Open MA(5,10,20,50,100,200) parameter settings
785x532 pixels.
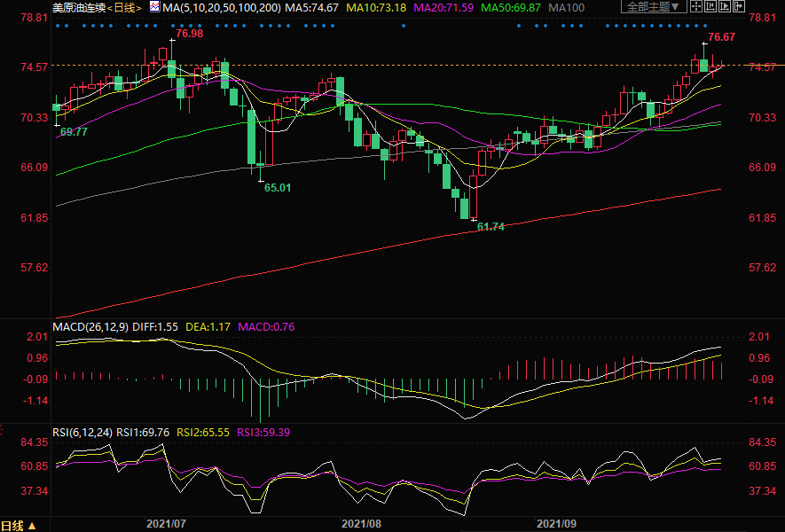click(223, 7)
